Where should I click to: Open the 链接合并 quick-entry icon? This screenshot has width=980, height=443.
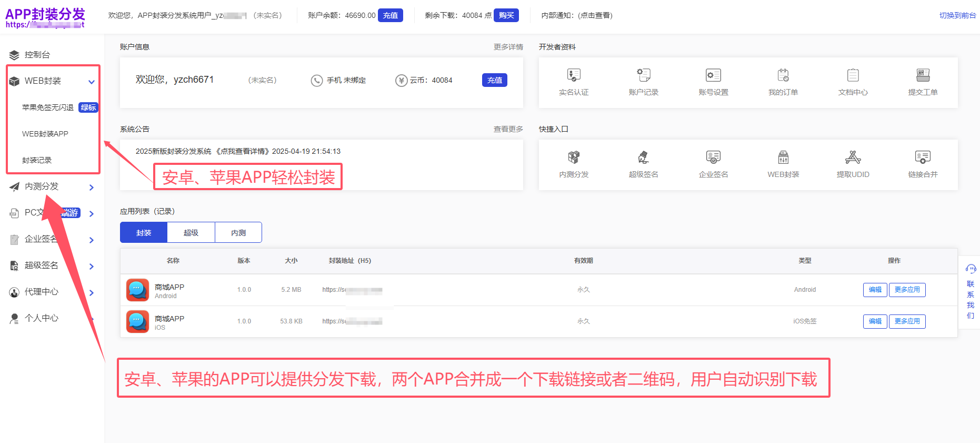tap(923, 157)
